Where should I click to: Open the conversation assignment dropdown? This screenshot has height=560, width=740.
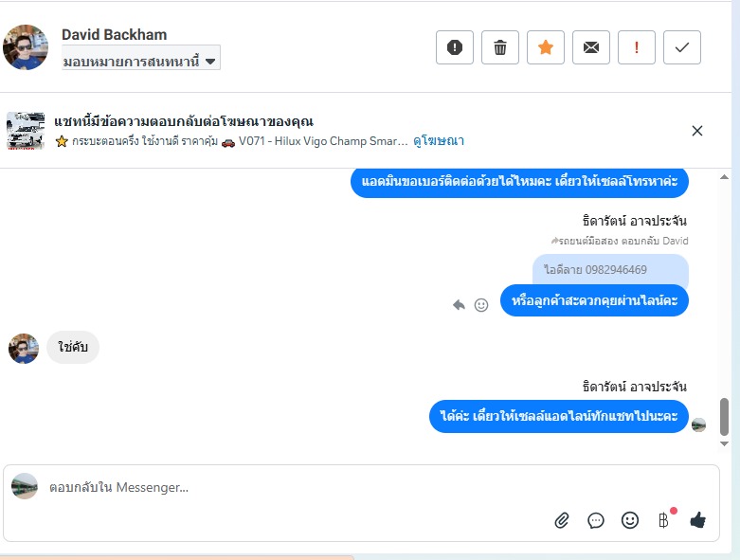click(140, 61)
